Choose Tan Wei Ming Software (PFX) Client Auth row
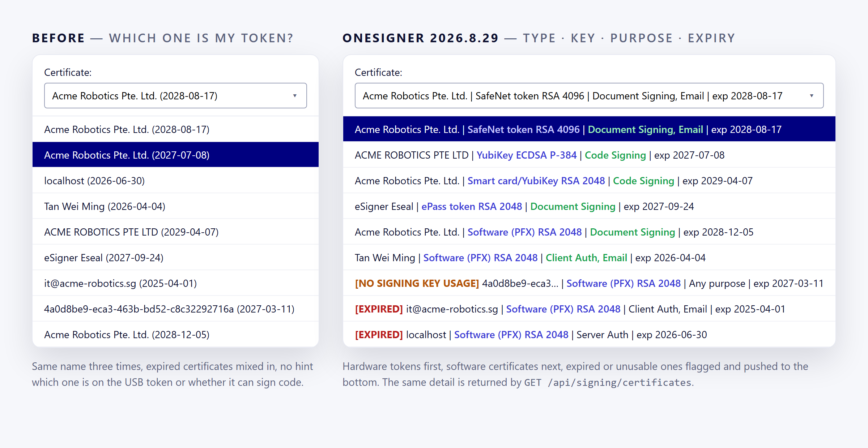Image resolution: width=868 pixels, height=448 pixels. tap(589, 257)
